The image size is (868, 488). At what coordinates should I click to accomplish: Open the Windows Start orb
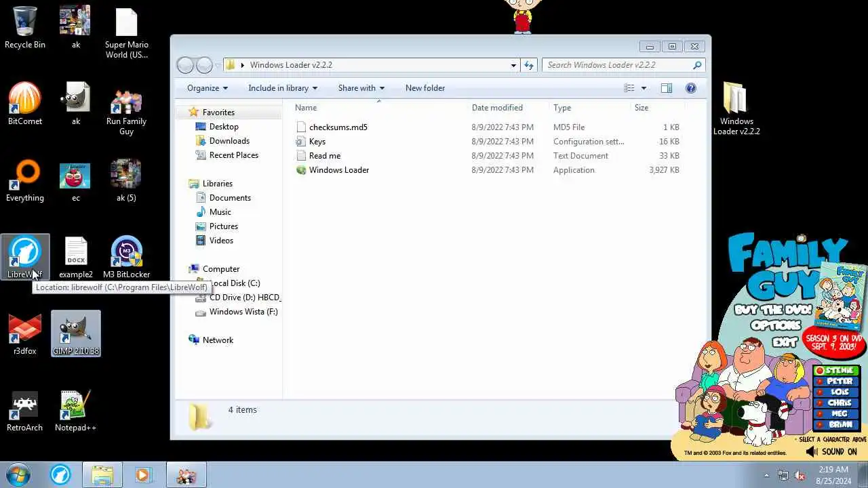pos(18,475)
